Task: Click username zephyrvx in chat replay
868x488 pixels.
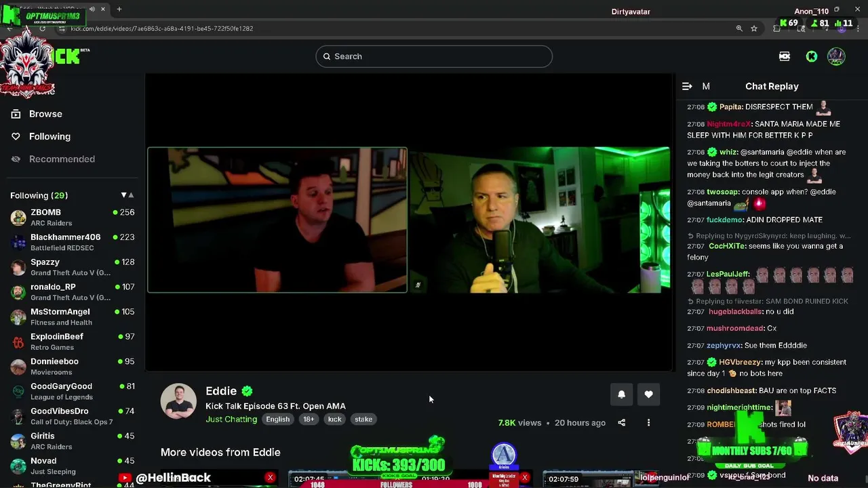Action: point(724,345)
